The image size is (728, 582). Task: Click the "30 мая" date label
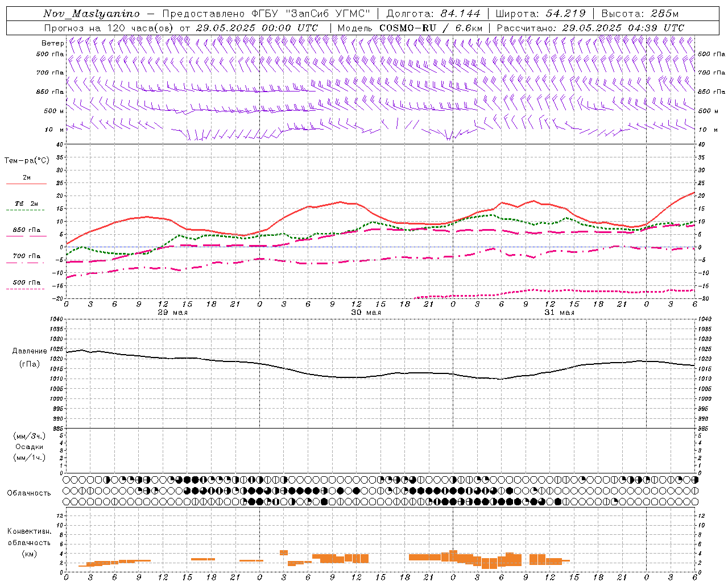coord(366,313)
